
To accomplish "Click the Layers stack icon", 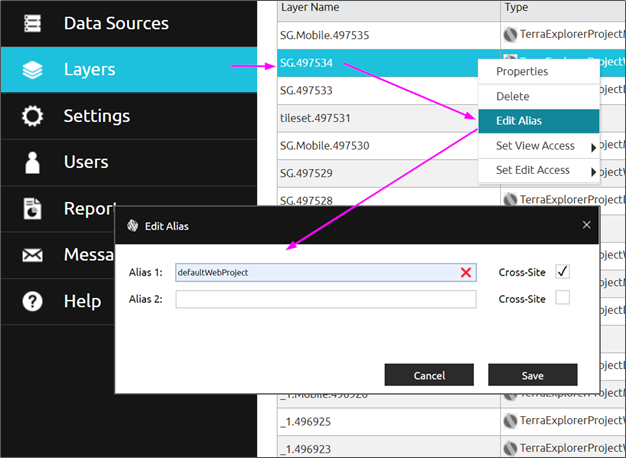I will pyautogui.click(x=32, y=70).
